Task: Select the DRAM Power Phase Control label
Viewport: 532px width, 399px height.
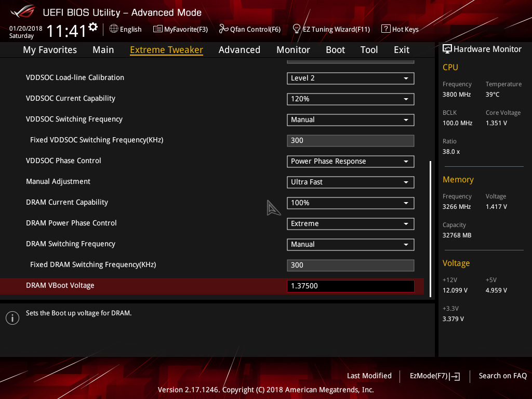Action: click(71, 223)
